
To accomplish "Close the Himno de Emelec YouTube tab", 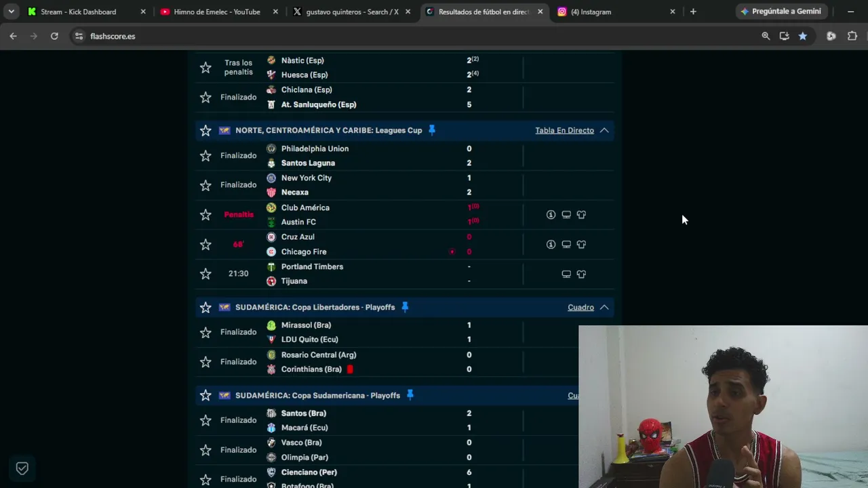I will pos(275,12).
